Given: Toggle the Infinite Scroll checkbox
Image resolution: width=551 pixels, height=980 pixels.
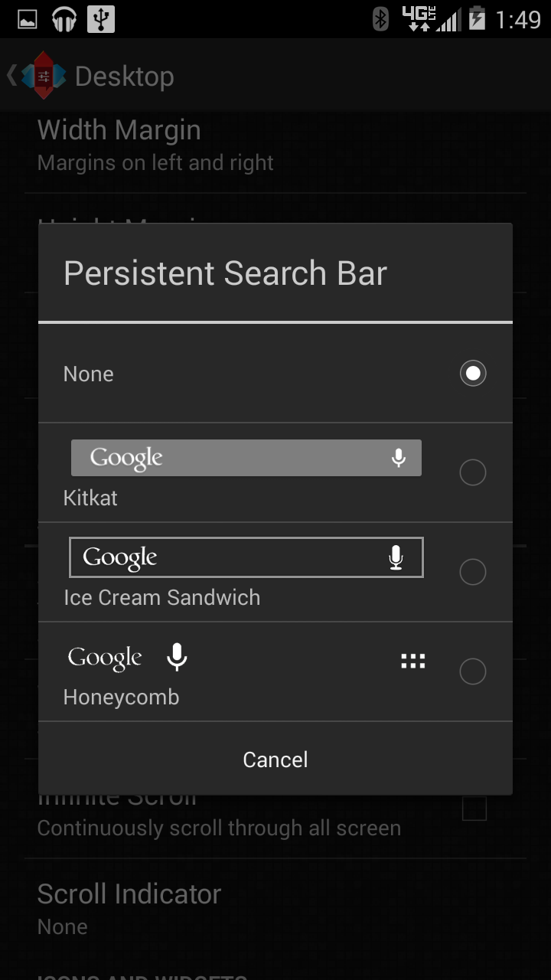Looking at the screenshot, I should tap(474, 808).
